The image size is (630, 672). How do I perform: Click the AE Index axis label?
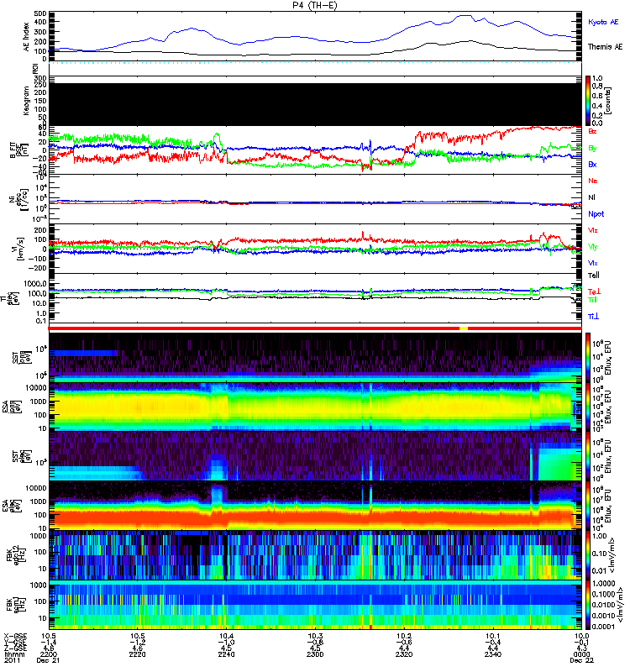tap(27, 37)
